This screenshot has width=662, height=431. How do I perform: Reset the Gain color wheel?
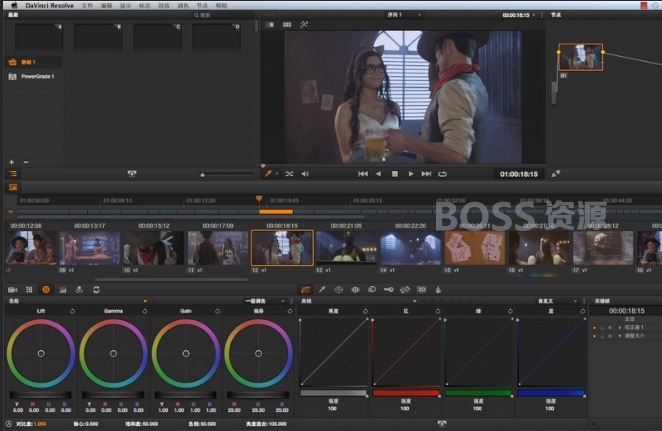pyautogui.click(x=217, y=311)
